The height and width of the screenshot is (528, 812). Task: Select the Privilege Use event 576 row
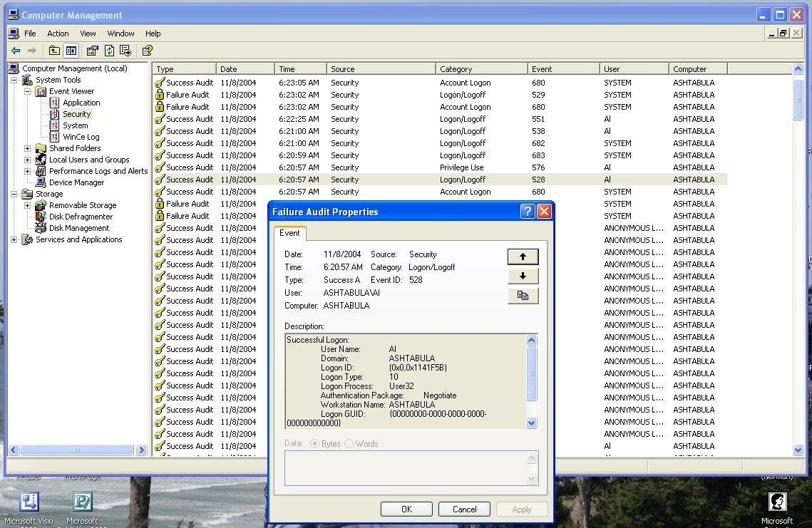[x=440, y=167]
